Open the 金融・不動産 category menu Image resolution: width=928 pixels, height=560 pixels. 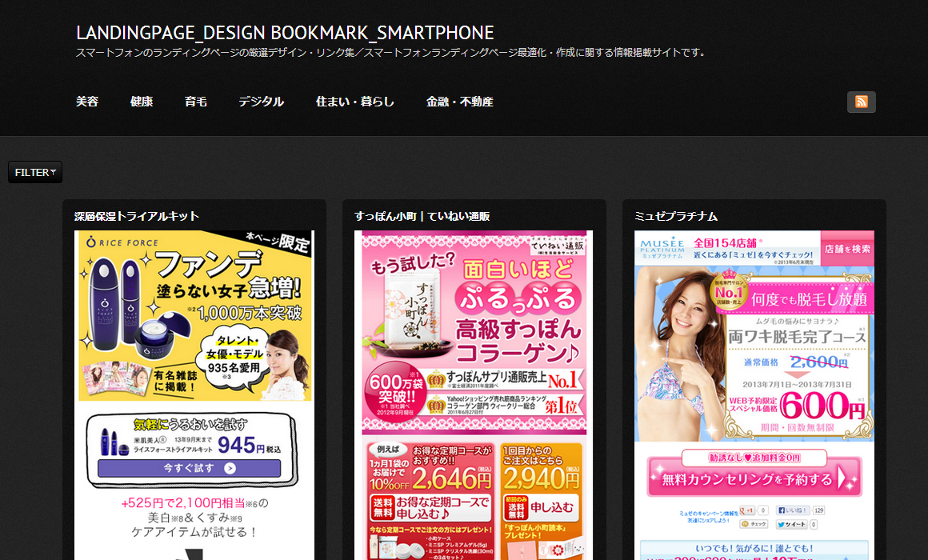point(460,102)
